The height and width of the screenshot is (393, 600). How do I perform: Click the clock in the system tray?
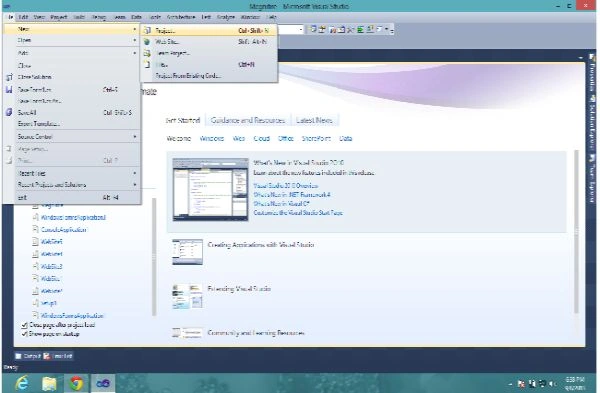tap(574, 383)
